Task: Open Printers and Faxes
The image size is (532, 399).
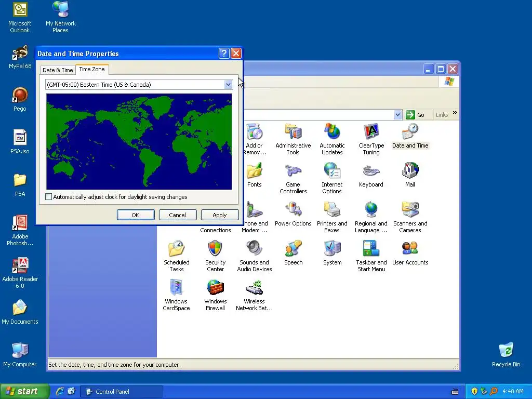Action: coord(332,217)
